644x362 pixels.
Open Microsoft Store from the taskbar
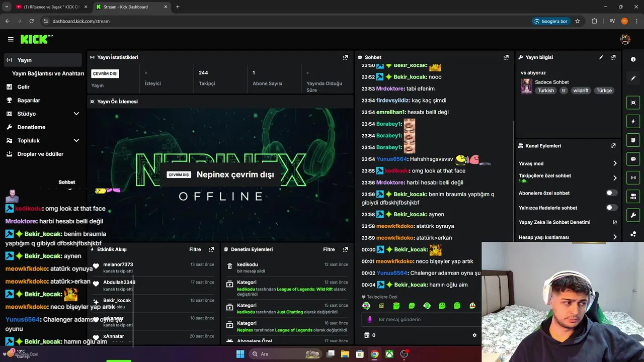tap(360, 354)
